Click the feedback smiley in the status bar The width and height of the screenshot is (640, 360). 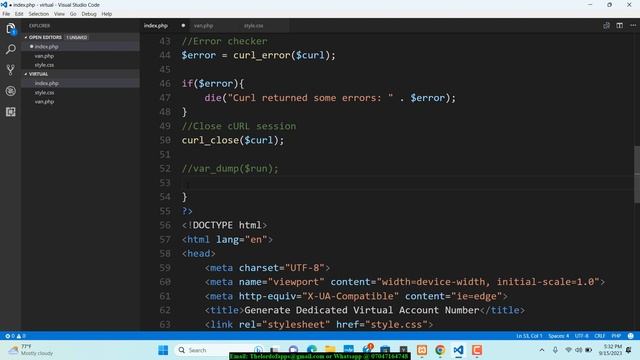click(x=631, y=336)
